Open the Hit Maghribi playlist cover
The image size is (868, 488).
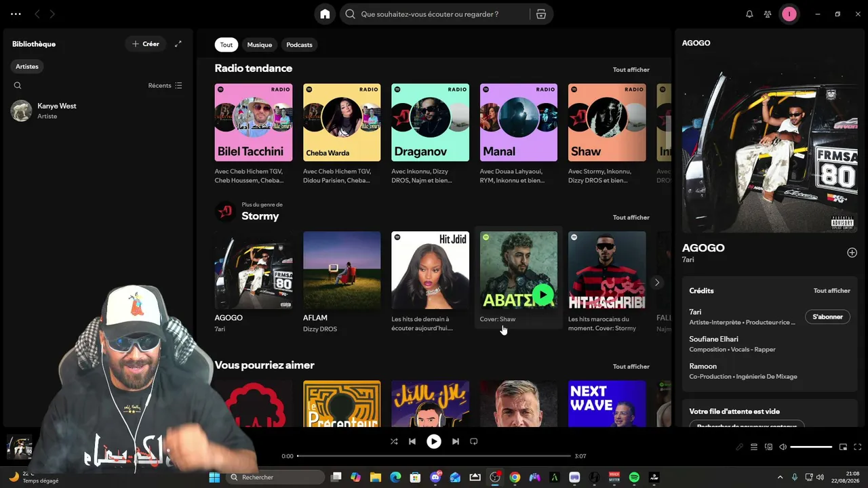click(607, 270)
